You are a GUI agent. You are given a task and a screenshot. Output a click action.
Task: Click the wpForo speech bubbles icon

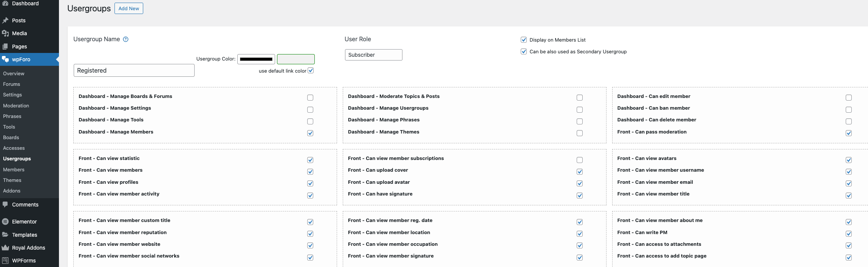click(5, 59)
